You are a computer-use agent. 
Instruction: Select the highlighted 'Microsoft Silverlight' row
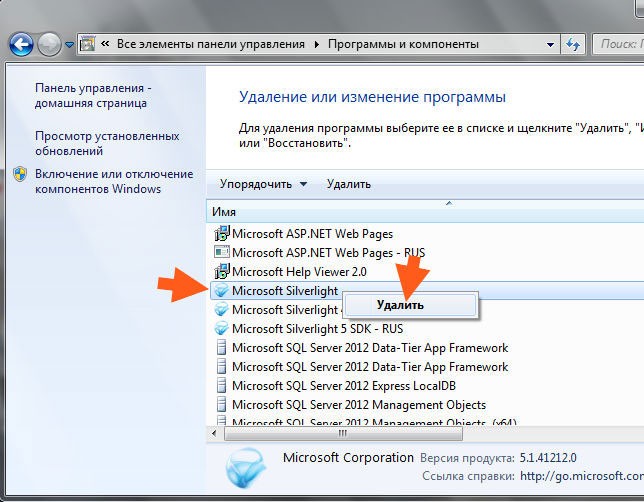click(x=427, y=290)
